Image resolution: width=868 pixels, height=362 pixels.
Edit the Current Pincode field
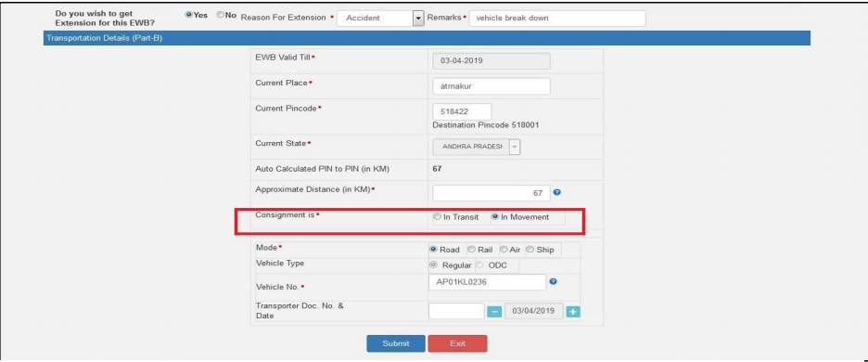462,110
